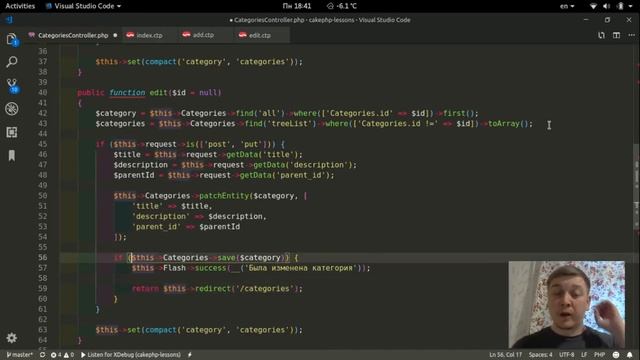Click 'getData' on line 47
640x360 pixels.
click(x=269, y=165)
